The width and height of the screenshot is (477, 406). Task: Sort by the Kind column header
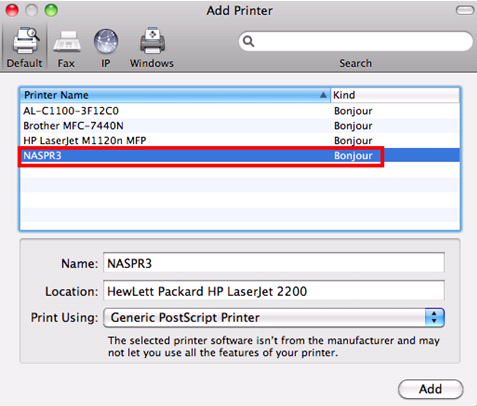(x=395, y=95)
